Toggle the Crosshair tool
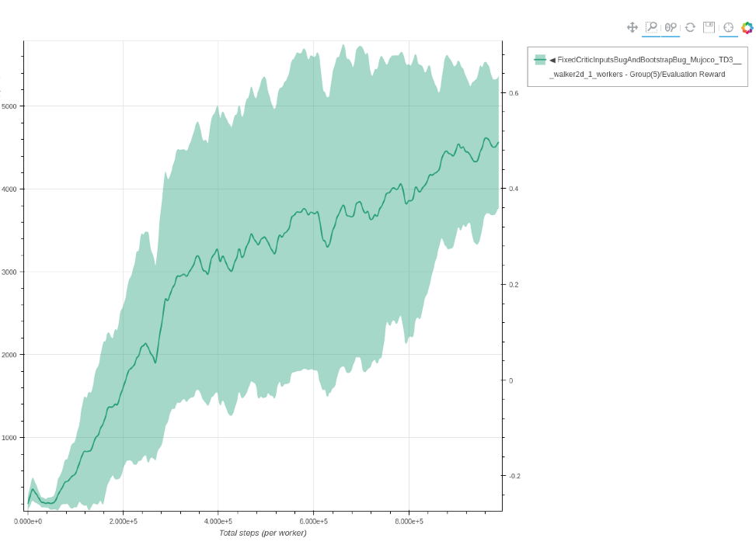This screenshot has width=756, height=545. tap(728, 27)
